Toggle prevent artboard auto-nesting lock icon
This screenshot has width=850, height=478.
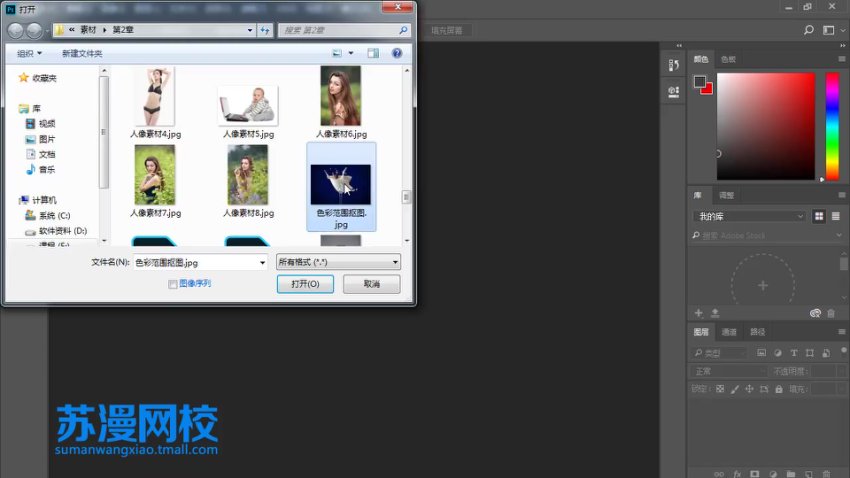point(764,389)
